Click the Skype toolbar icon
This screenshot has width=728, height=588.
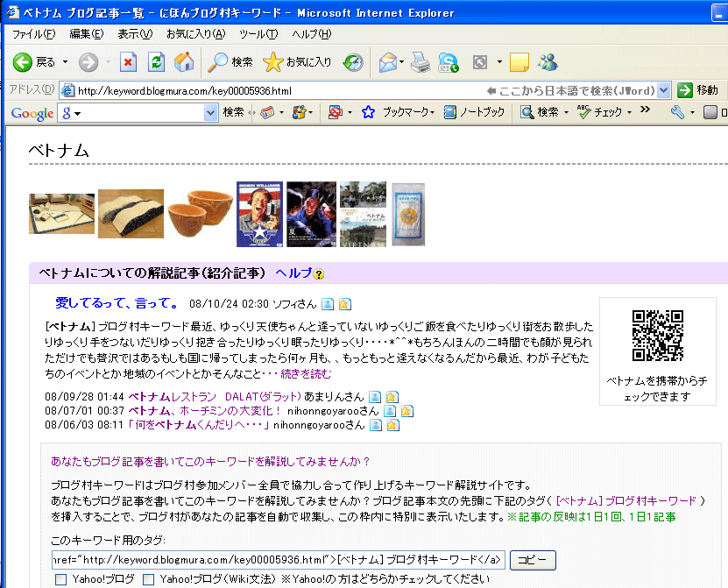tap(448, 61)
